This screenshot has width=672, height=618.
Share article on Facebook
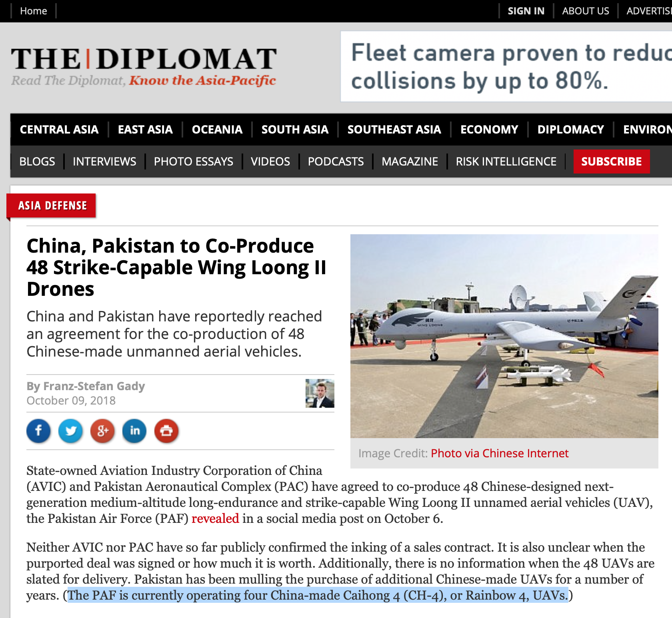38,431
